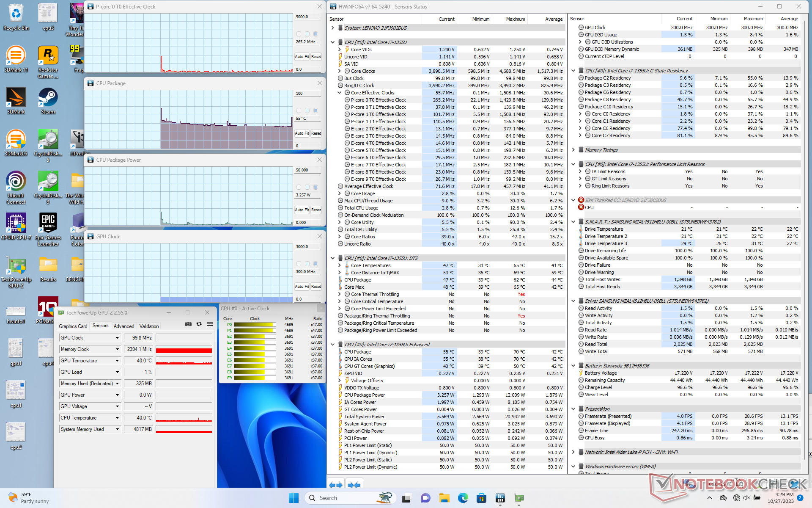The width and height of the screenshot is (812, 508).
Task: Open the CPU Temperature sensor dropdown
Action: point(117,418)
